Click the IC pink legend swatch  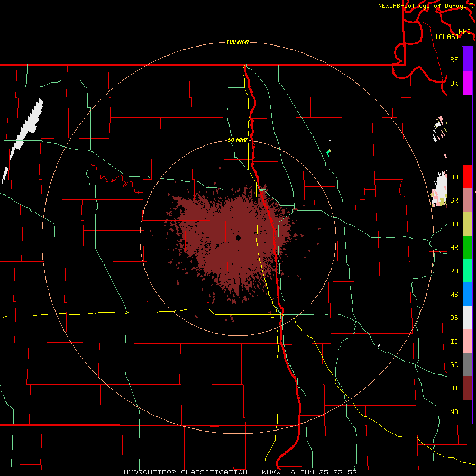(x=467, y=341)
